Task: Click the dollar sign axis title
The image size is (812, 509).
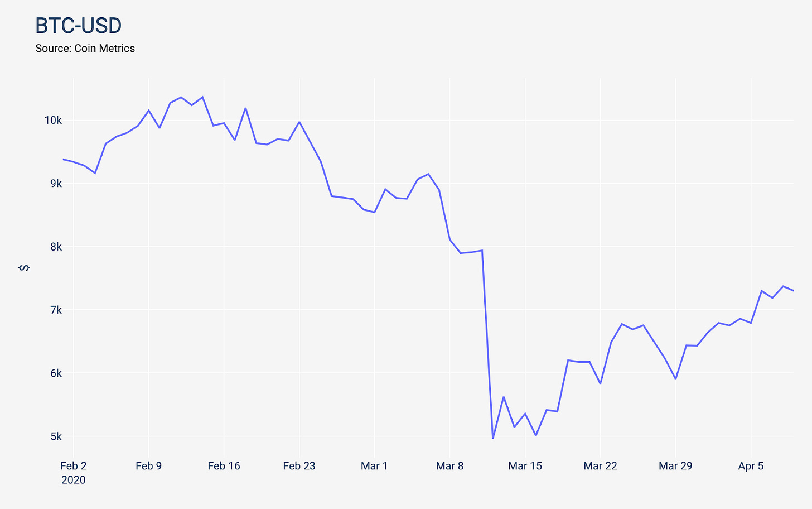Action: click(24, 268)
